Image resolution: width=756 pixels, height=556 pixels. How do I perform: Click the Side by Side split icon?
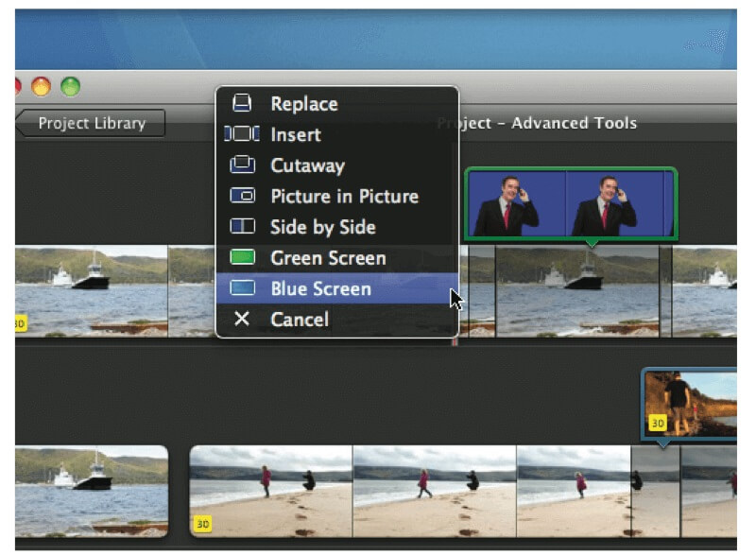(x=244, y=227)
